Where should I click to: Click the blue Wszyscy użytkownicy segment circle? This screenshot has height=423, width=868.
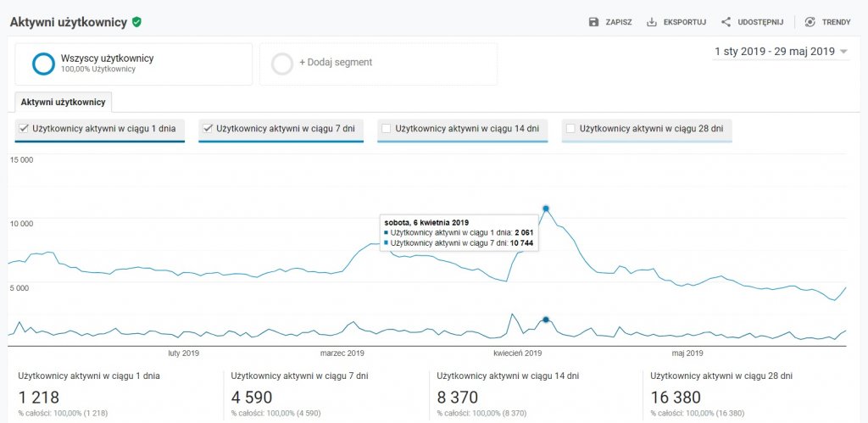44,64
